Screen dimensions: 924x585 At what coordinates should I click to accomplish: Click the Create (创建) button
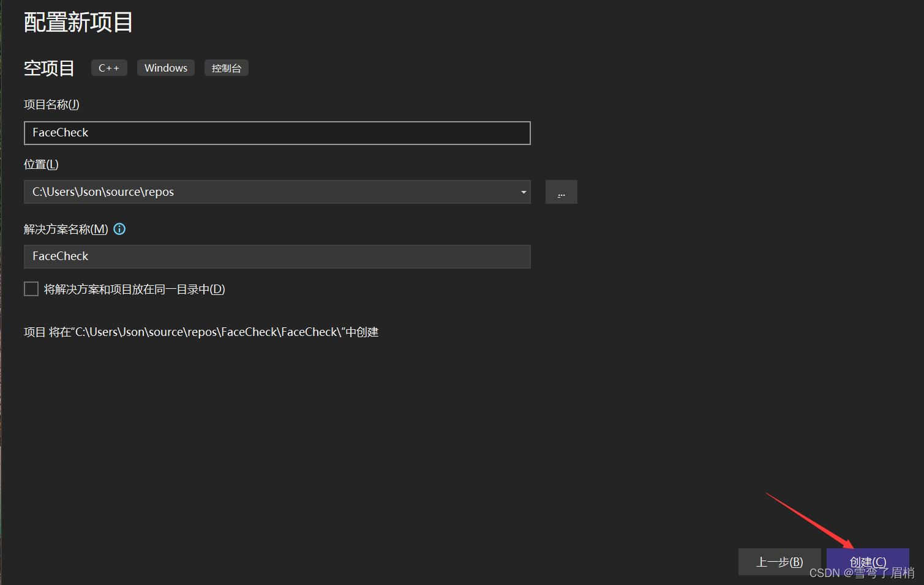tap(868, 562)
